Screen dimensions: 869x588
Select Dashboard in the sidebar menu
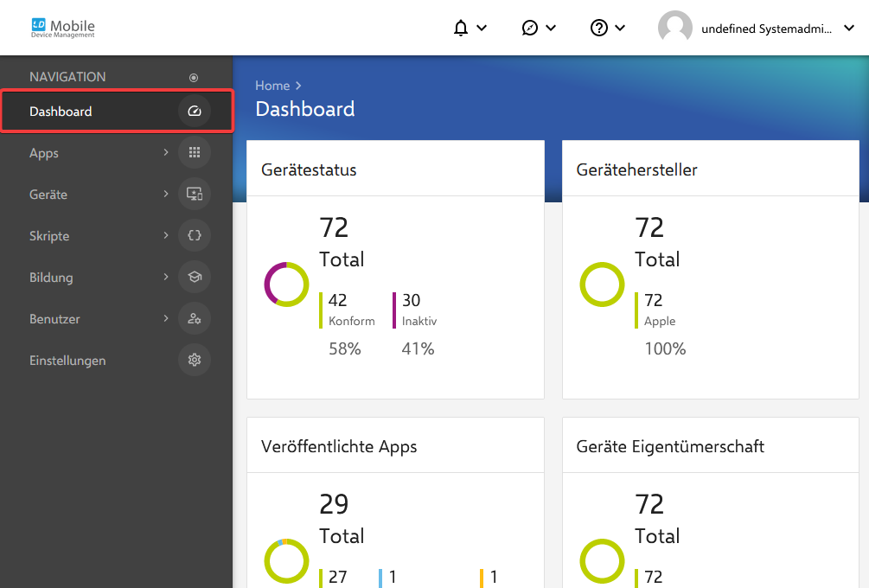click(x=61, y=111)
